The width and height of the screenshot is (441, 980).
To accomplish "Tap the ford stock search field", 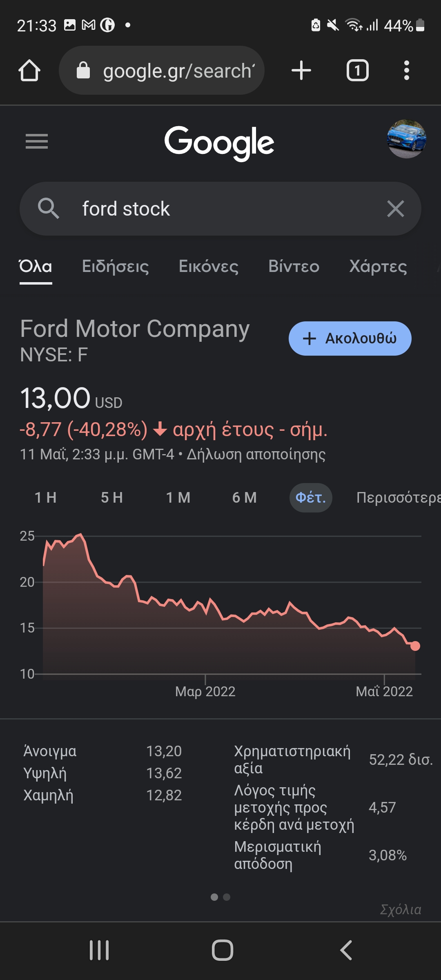I will (220, 209).
